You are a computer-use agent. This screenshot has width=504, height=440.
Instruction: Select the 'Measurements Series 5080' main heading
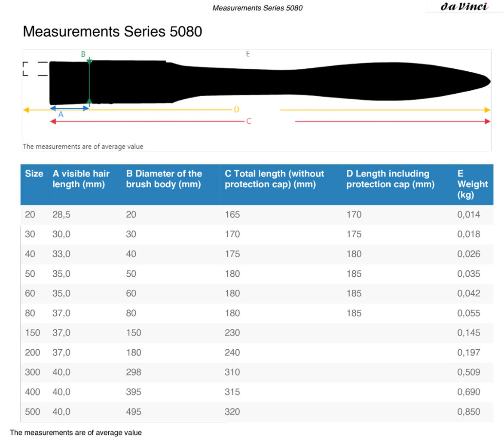(113, 31)
